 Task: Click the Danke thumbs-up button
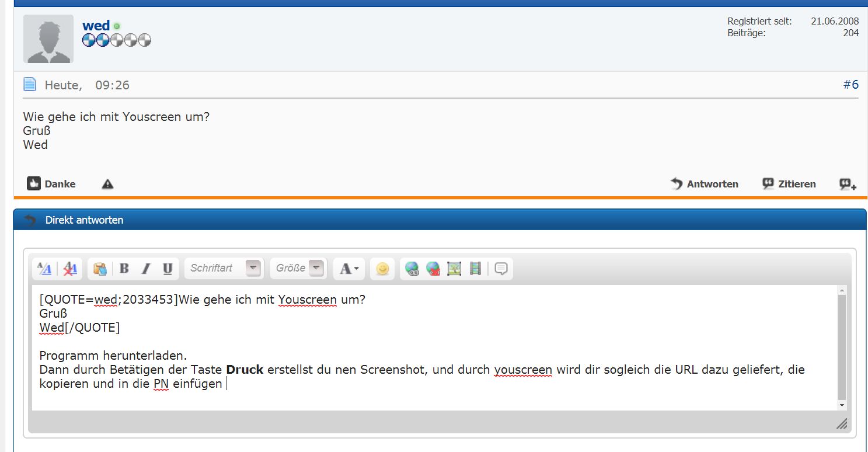[51, 184]
